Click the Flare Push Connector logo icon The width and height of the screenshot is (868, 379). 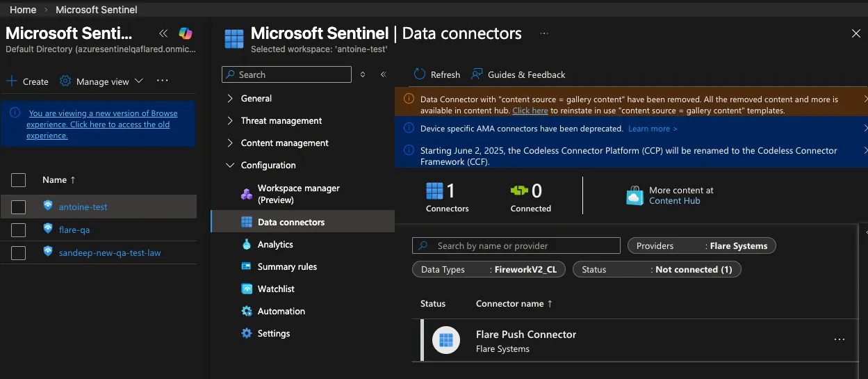(x=446, y=340)
